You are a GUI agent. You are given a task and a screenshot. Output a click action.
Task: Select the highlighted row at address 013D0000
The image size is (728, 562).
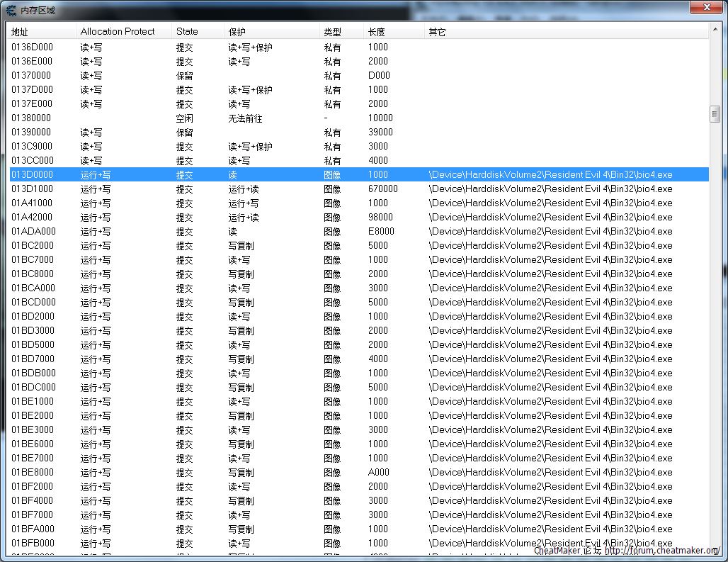32,174
